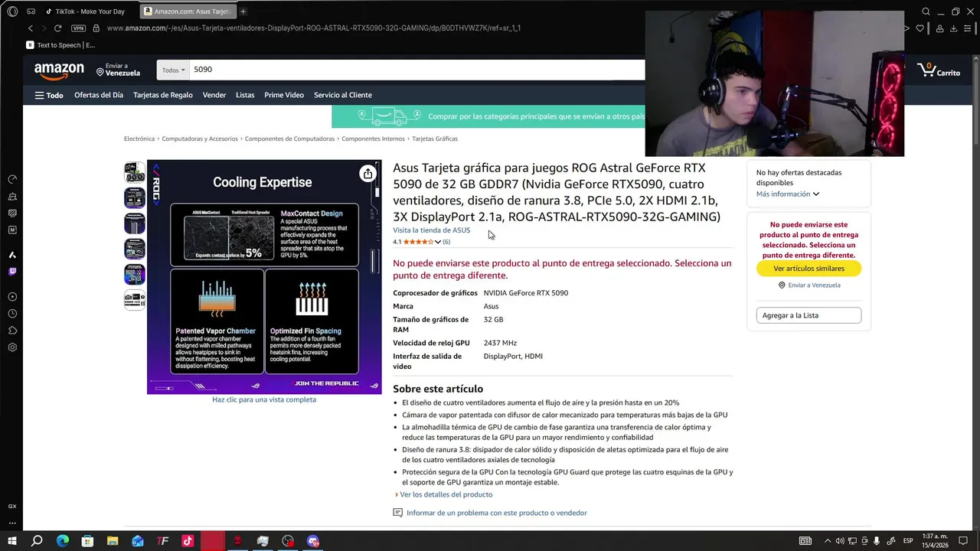This screenshot has width=980, height=551.
Task: Open settings gear in Opera sidebar
Action: point(12,347)
